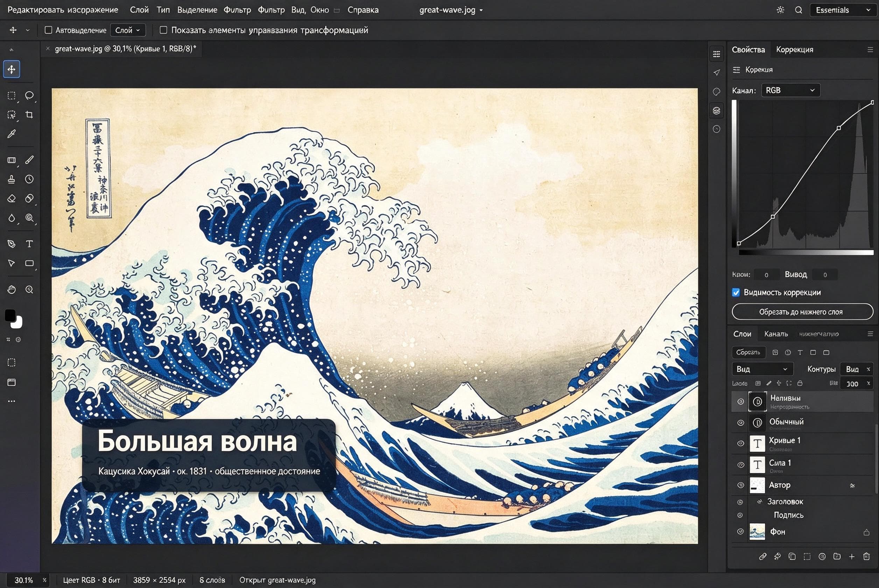The width and height of the screenshot is (879, 588).
Task: Click the new layer plus icon
Action: click(x=852, y=556)
